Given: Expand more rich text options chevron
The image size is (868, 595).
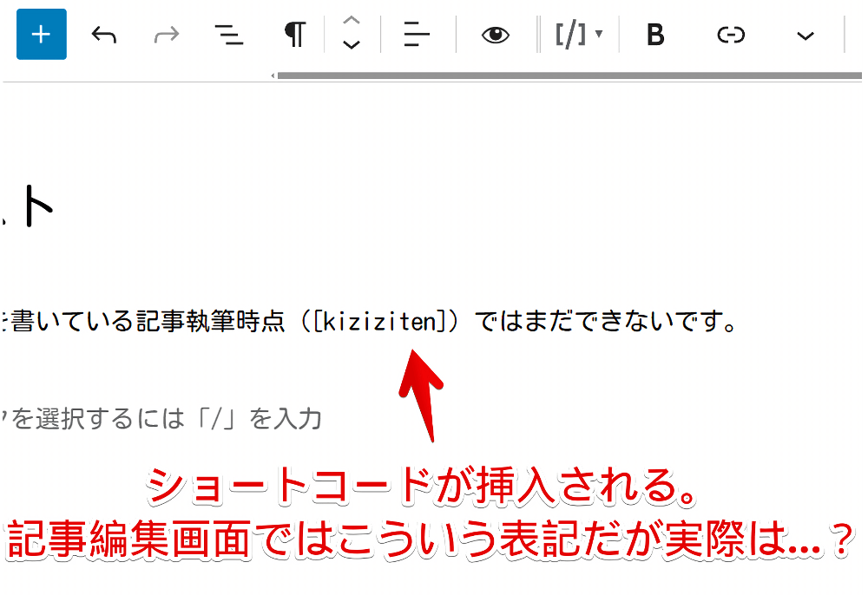Looking at the screenshot, I should coord(806,36).
